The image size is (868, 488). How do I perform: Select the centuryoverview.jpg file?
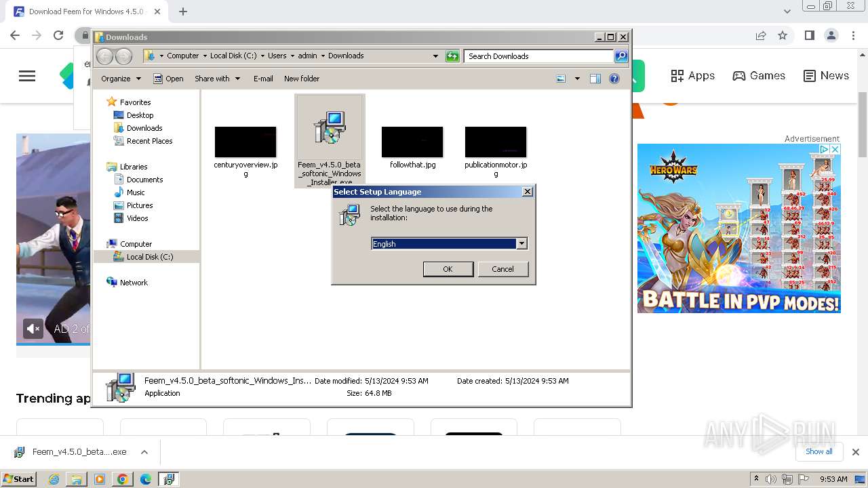pyautogui.click(x=245, y=150)
